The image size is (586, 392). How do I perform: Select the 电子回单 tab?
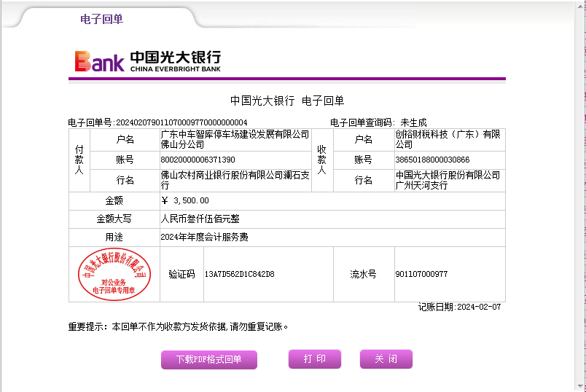101,19
